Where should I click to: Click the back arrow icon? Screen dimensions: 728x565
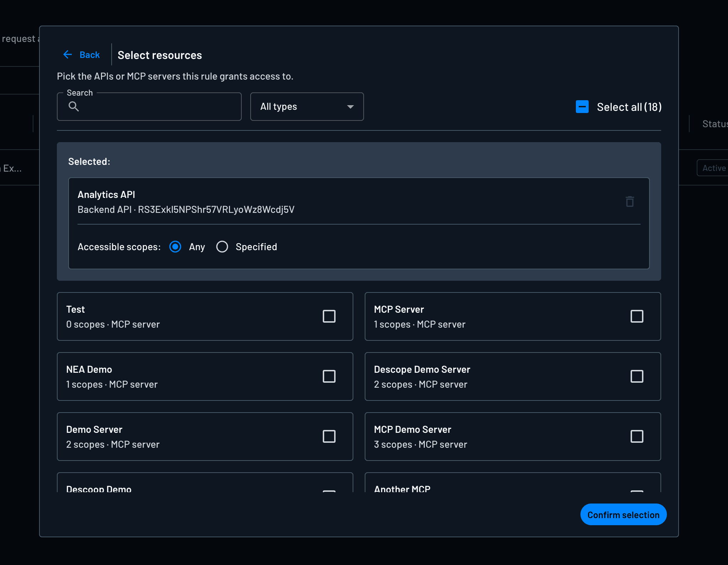coord(68,55)
